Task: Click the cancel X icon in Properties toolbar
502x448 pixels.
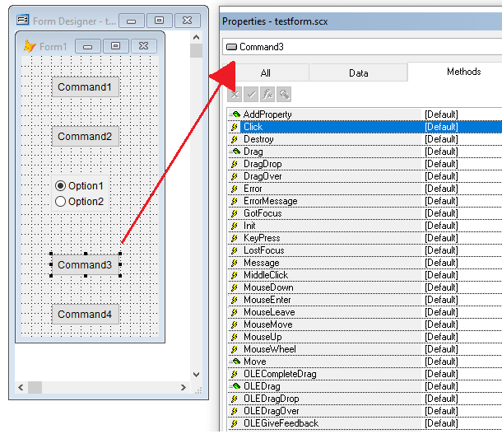Action: coord(235,95)
